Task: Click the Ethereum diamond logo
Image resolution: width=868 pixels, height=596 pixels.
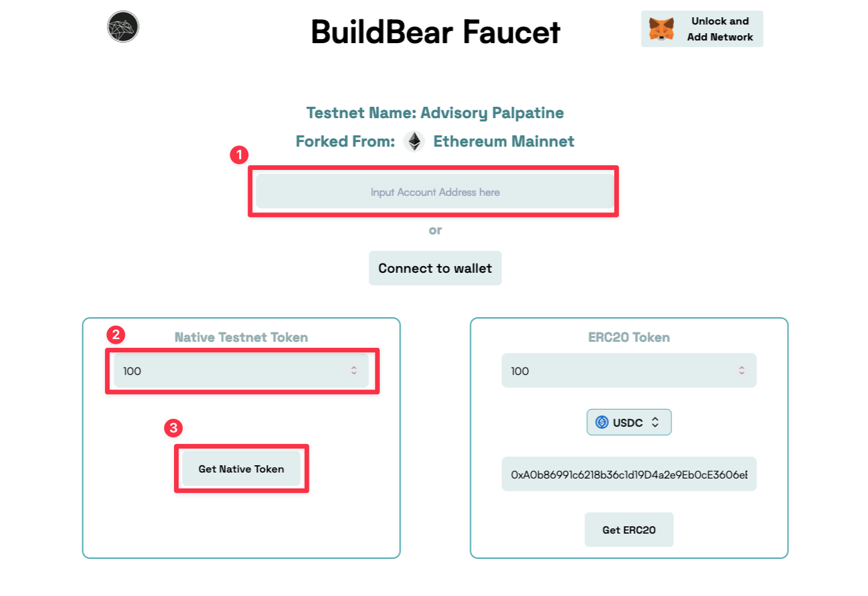Action: 414,141
